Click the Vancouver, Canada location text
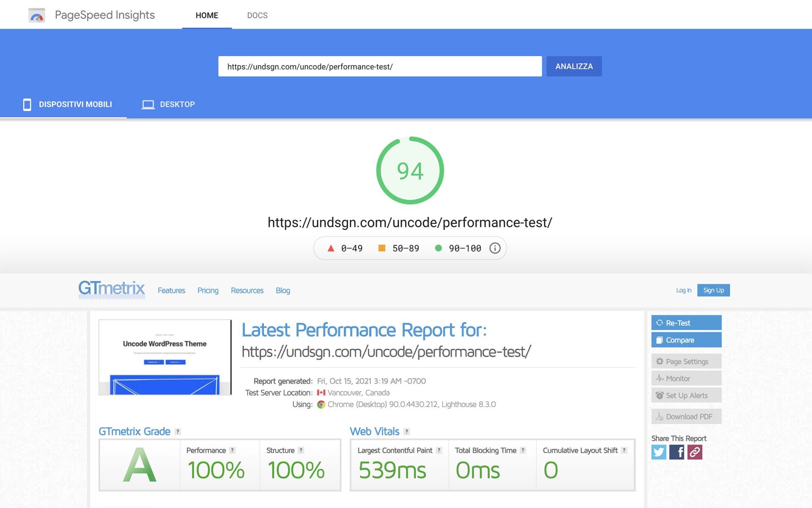Screen dimensions: 812x508 359,393
